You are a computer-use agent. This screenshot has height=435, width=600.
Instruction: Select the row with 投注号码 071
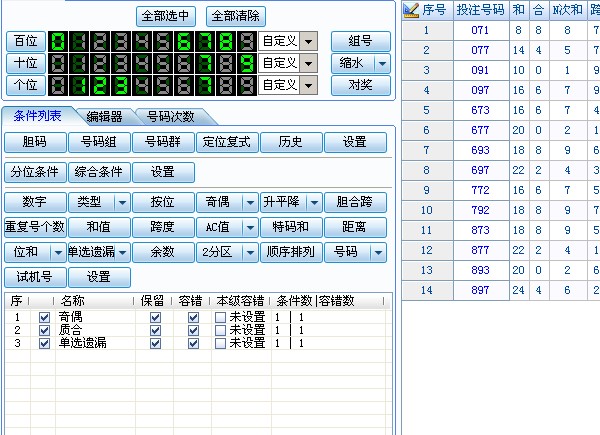pos(501,30)
